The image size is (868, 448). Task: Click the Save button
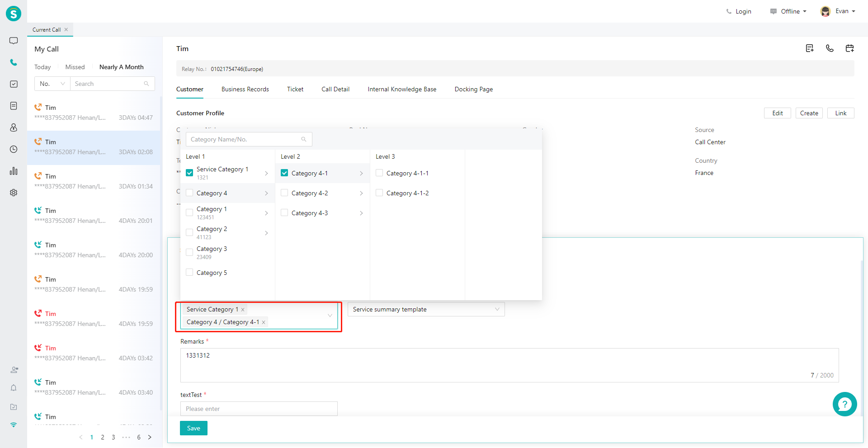193,428
